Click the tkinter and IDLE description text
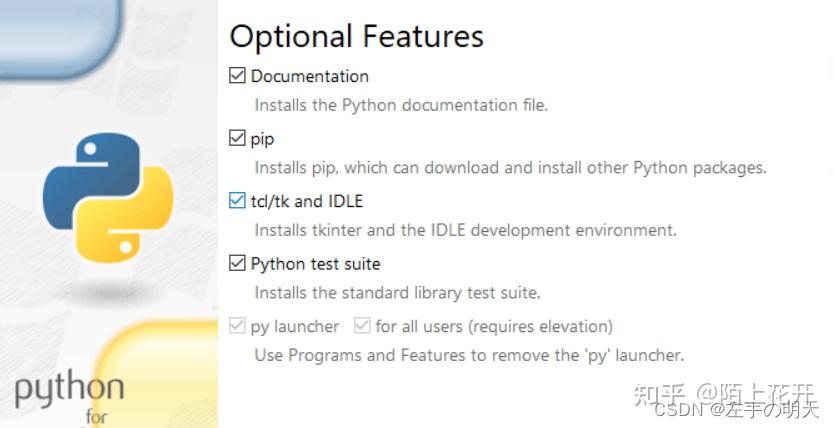 pyautogui.click(x=465, y=231)
